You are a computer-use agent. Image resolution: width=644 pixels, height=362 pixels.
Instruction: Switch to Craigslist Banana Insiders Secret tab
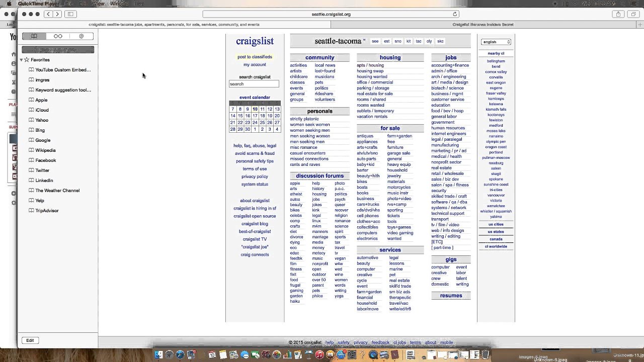pyautogui.click(x=483, y=24)
